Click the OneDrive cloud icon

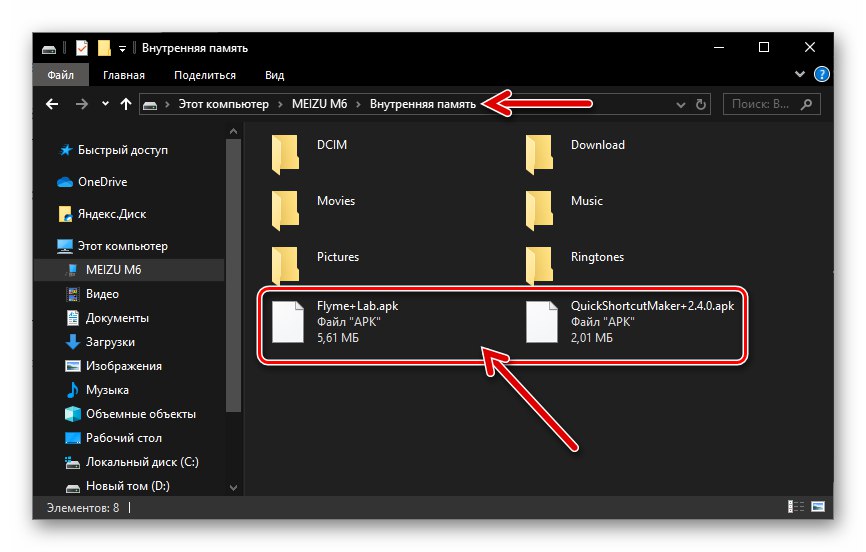click(65, 182)
